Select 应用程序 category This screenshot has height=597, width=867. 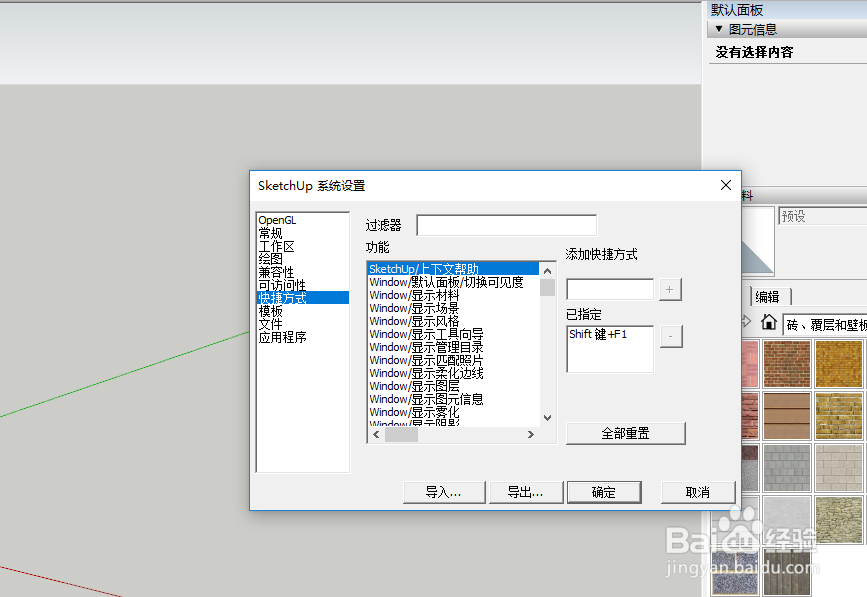click(x=282, y=337)
